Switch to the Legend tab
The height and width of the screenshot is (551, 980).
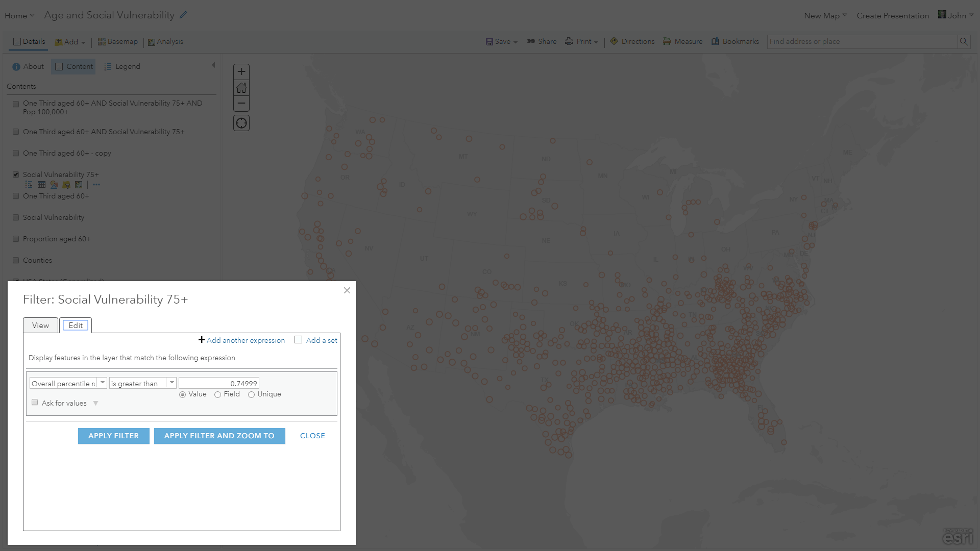click(x=122, y=67)
